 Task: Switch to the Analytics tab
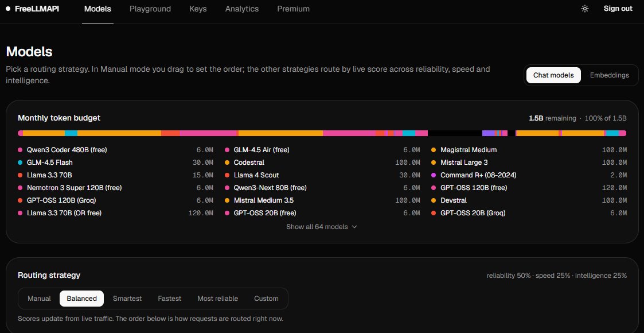[x=242, y=9]
